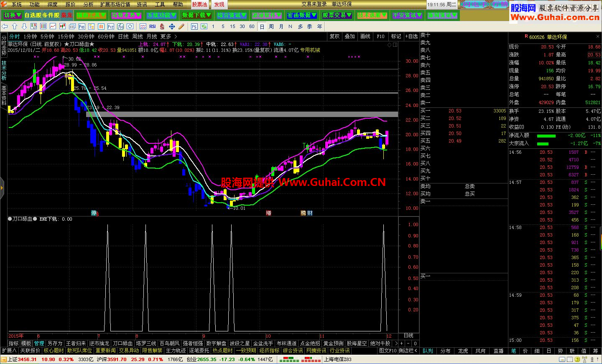
Task: Select the 60-minute period toggle
Action: coord(252,26)
